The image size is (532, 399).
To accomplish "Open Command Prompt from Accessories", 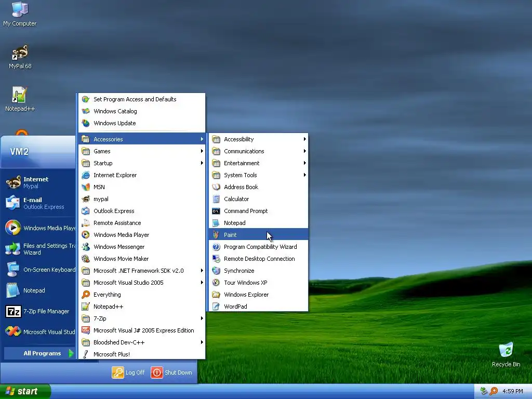I will (259, 211).
